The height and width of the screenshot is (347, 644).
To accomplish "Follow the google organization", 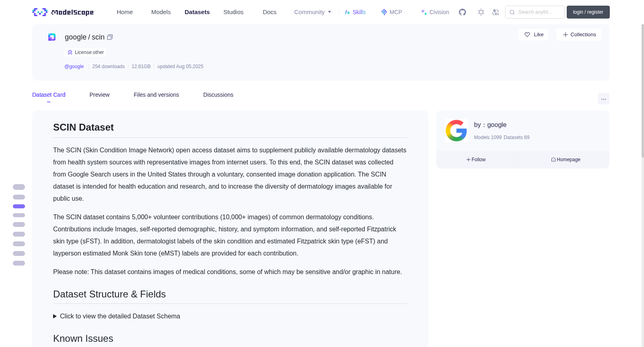I will click(476, 160).
